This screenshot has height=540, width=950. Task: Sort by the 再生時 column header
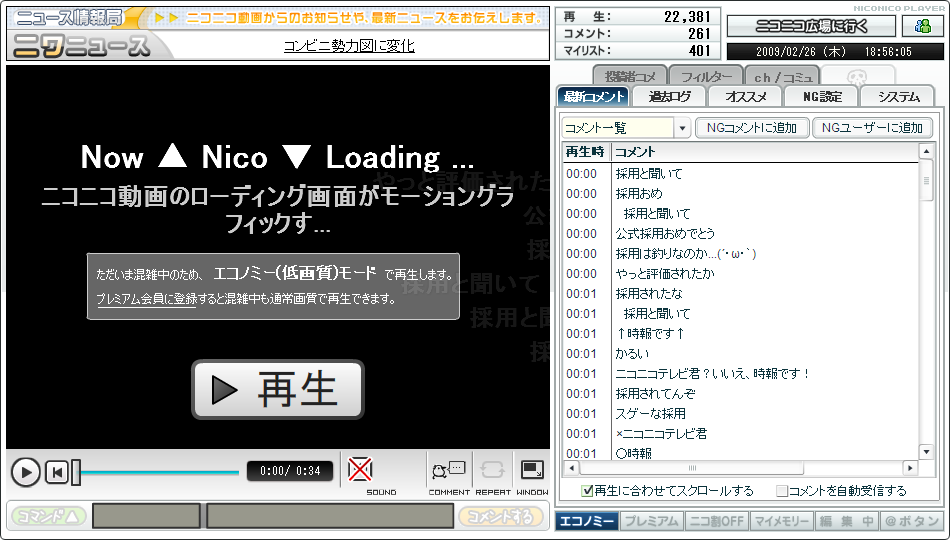coord(585,152)
